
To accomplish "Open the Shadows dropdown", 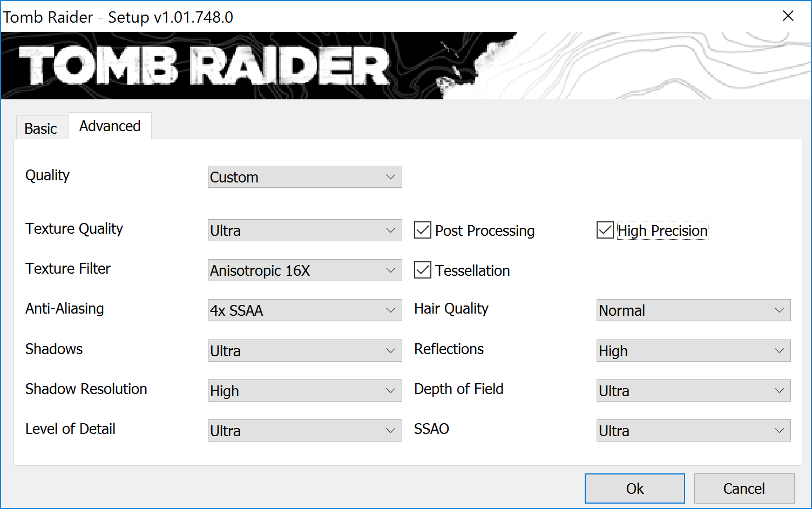I will pyautogui.click(x=304, y=351).
